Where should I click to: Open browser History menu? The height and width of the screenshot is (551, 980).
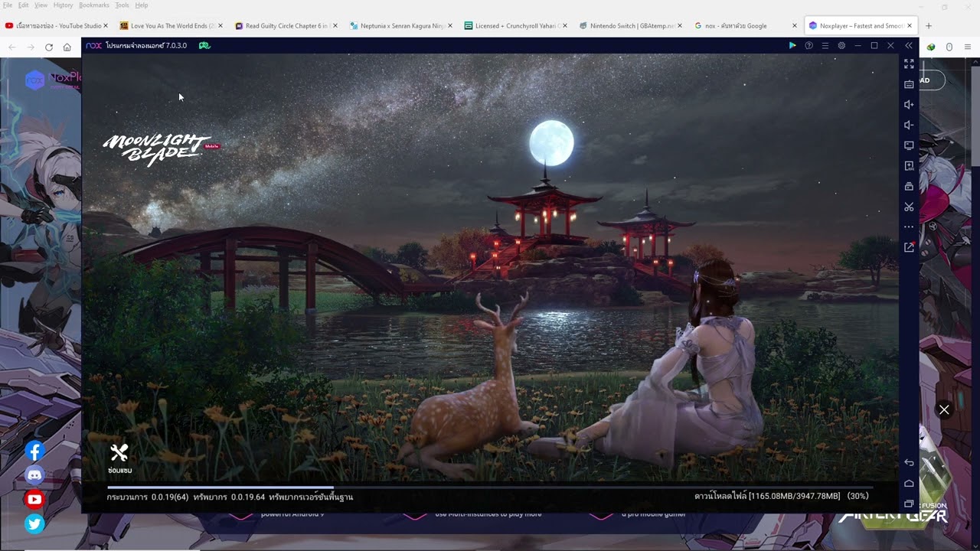tap(64, 5)
